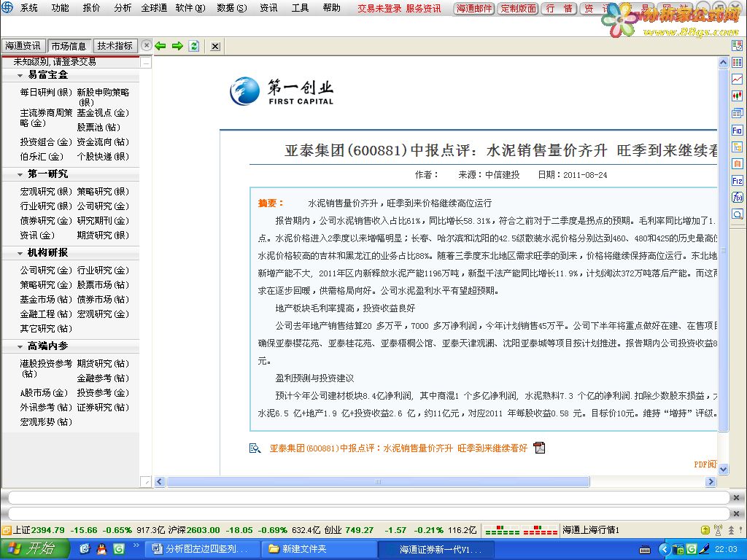Open the red line chart icon in right sidebar
Image resolution: width=747 pixels, height=560 pixels.
click(737, 79)
